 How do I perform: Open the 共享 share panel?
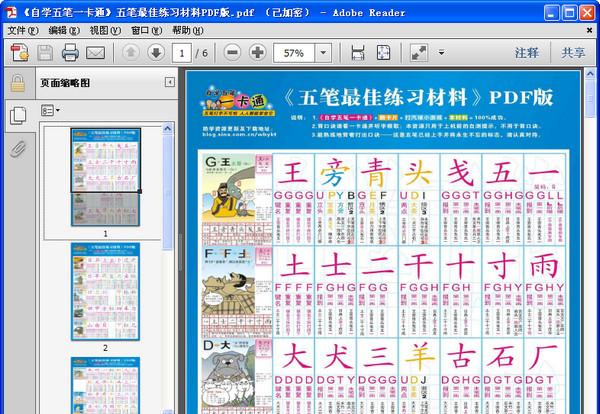573,53
